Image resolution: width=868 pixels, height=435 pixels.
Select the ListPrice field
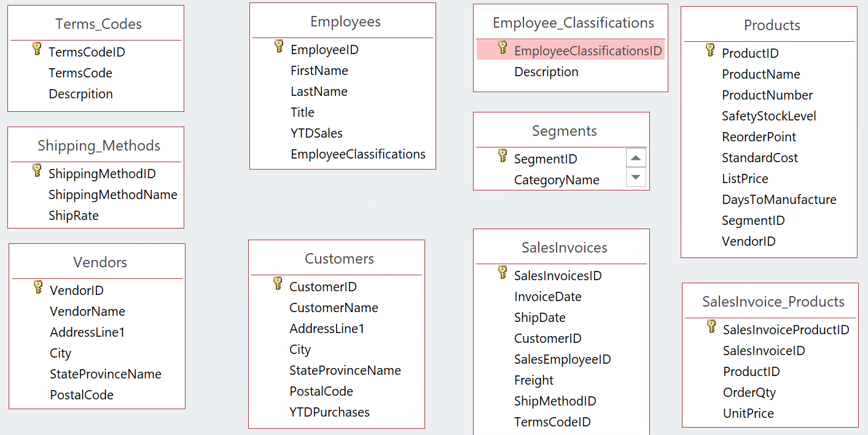click(745, 179)
